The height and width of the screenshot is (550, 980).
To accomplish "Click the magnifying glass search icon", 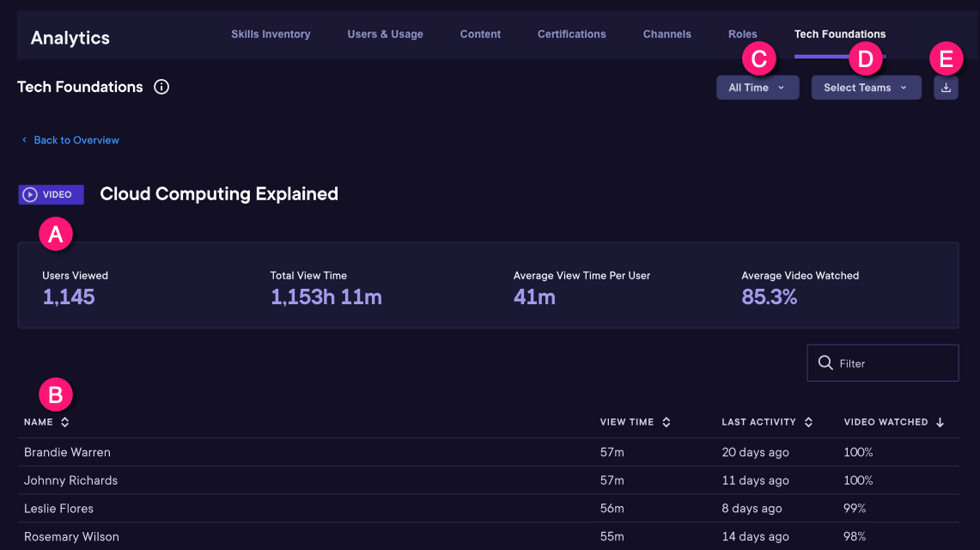I will click(x=825, y=363).
